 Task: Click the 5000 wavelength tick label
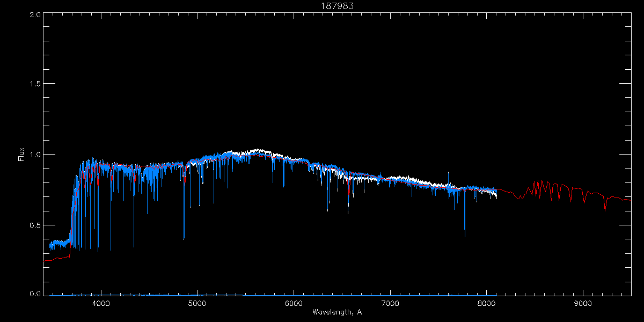tap(198, 303)
